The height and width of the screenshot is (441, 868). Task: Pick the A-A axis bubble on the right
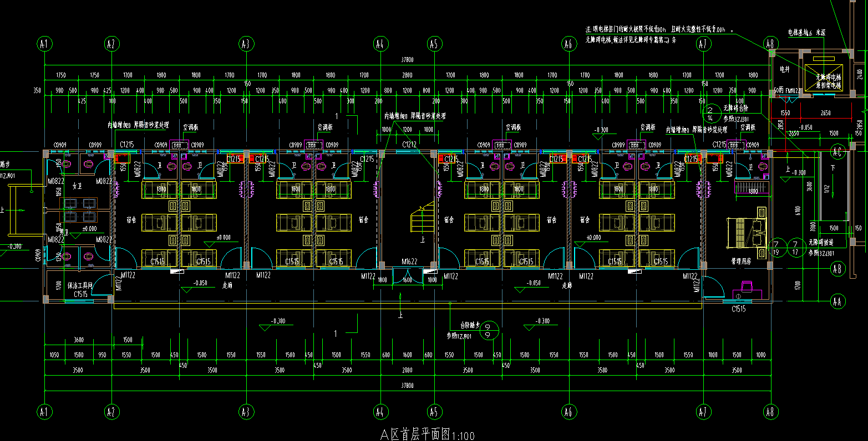[x=837, y=301]
